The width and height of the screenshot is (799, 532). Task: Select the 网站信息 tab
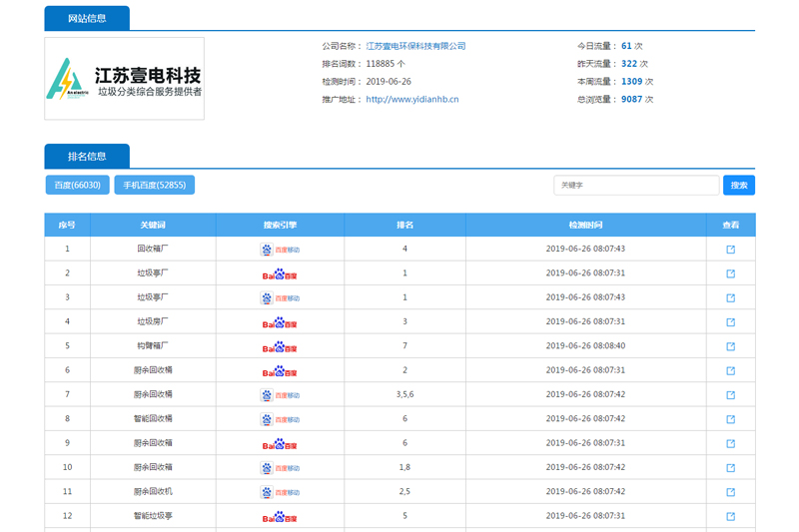click(x=87, y=18)
